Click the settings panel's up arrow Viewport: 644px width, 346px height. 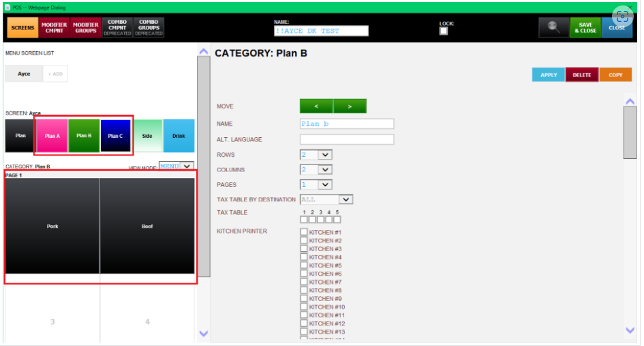pos(630,101)
